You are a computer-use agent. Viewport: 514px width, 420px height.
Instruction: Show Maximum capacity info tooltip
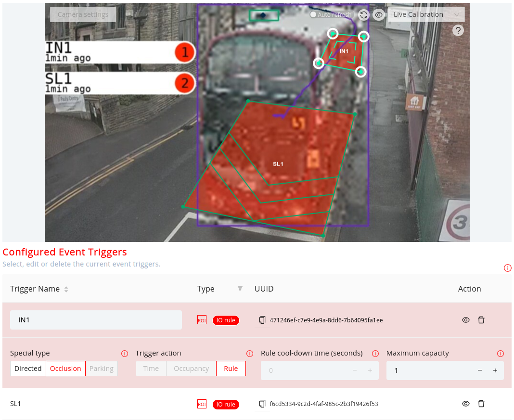[501, 354]
